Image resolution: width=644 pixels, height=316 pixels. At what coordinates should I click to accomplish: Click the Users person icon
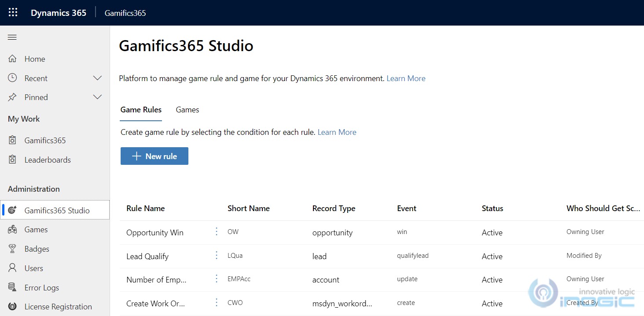[12, 268]
